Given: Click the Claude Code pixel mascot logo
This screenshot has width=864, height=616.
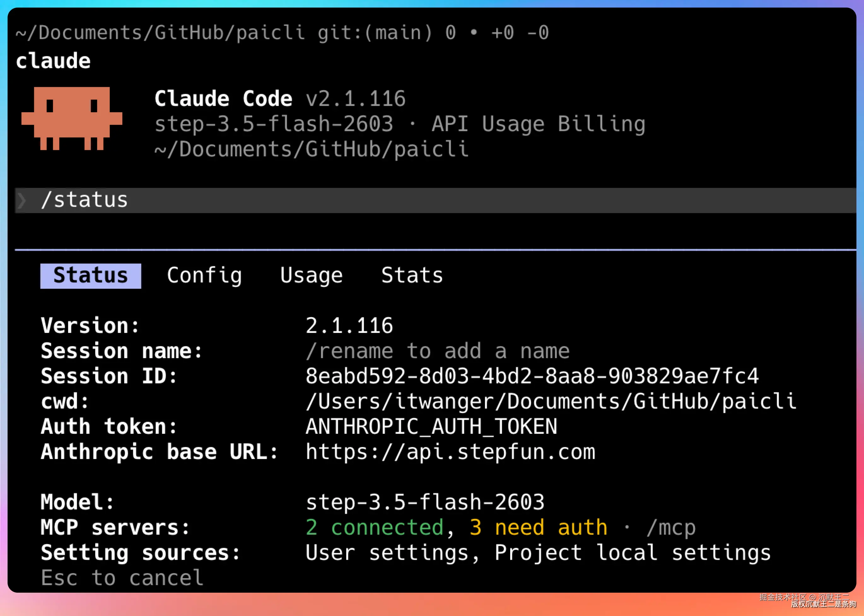Looking at the screenshot, I should point(72,118).
